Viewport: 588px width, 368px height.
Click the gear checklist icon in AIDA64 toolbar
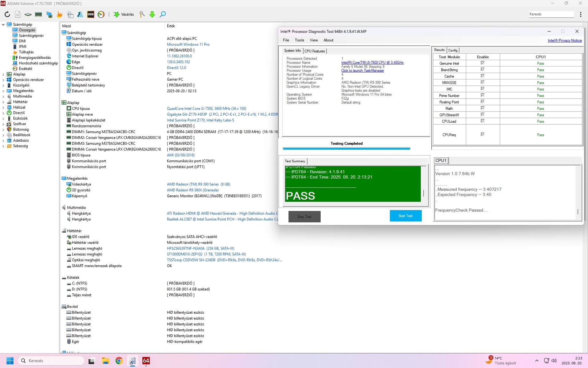tap(70, 14)
